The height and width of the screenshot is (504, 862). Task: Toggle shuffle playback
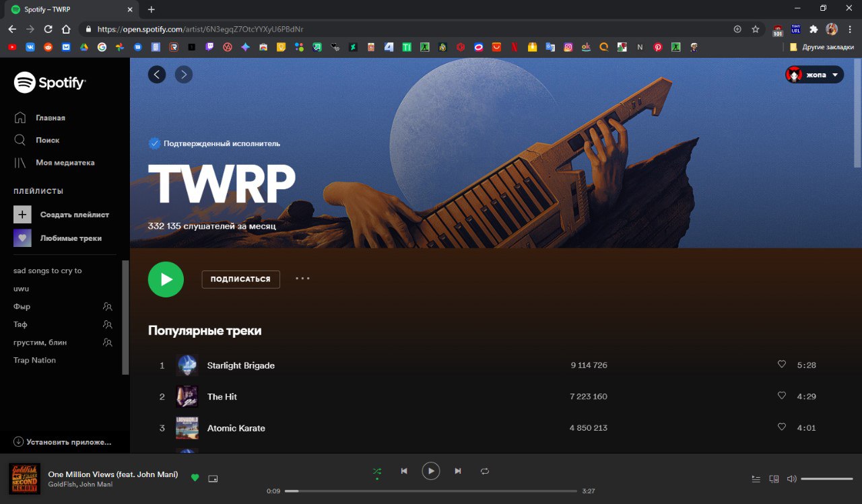pyautogui.click(x=377, y=471)
